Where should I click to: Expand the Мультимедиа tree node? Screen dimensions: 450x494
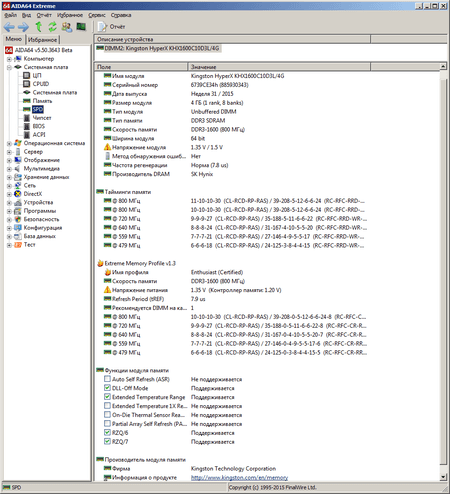[9, 169]
